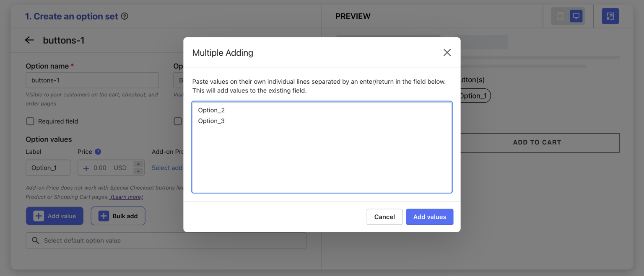644x276 pixels.
Task: Click the price increment arrow
Action: [138, 165]
